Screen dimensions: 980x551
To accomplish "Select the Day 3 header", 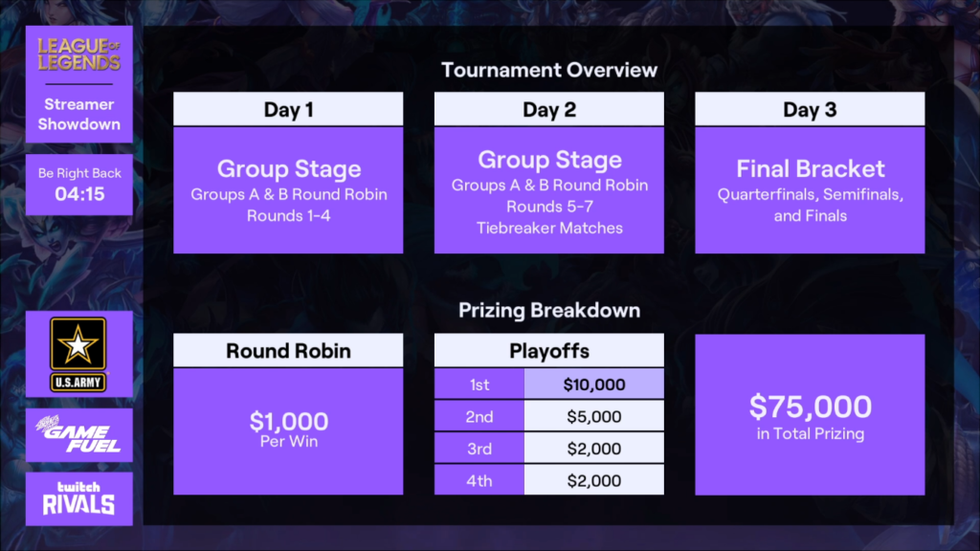I will 810,109.
